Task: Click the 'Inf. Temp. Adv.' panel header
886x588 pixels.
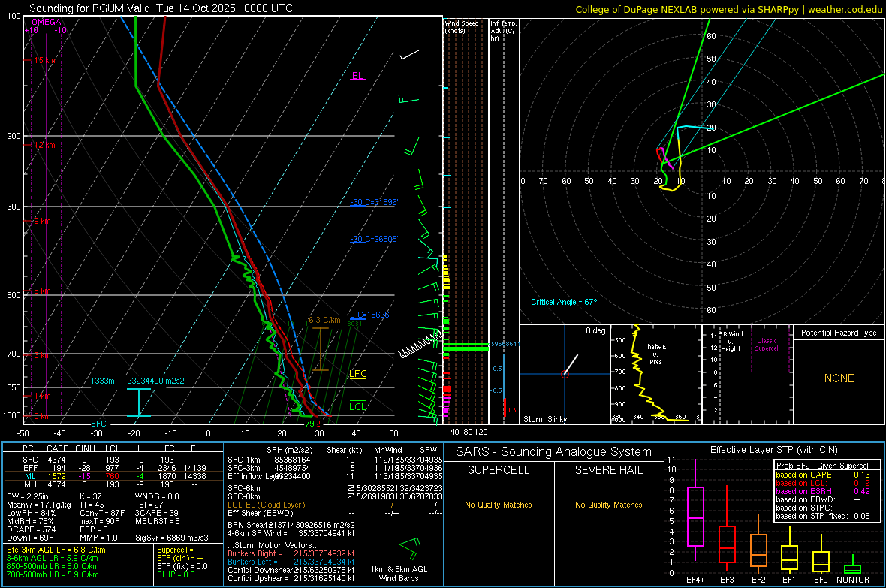Action: tap(504, 31)
